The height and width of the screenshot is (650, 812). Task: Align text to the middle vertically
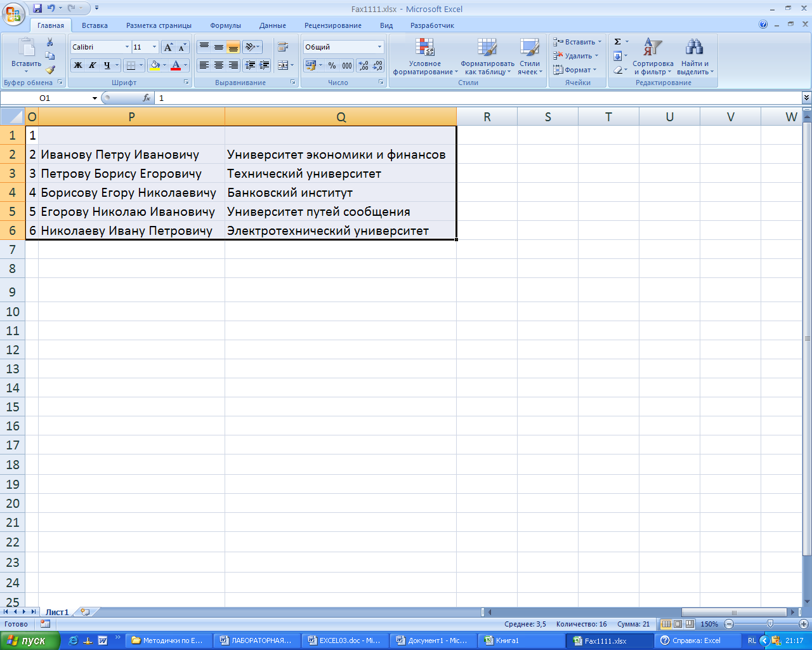(x=218, y=47)
